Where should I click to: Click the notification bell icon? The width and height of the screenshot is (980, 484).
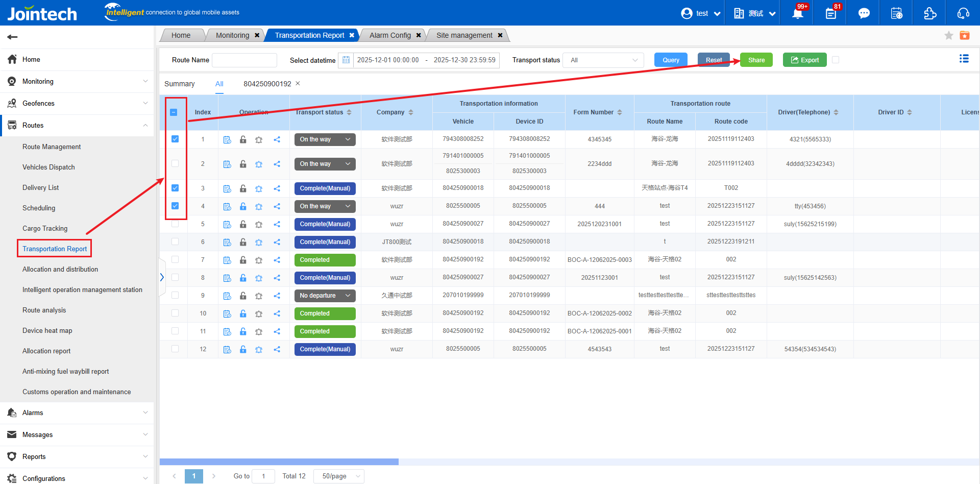(x=797, y=14)
